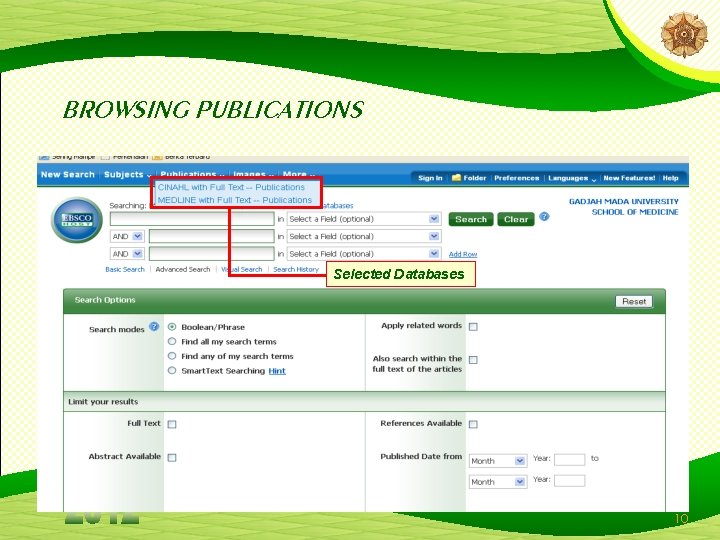Open the Folder icon in top bar
This screenshot has height=540, width=720.
(x=456, y=178)
